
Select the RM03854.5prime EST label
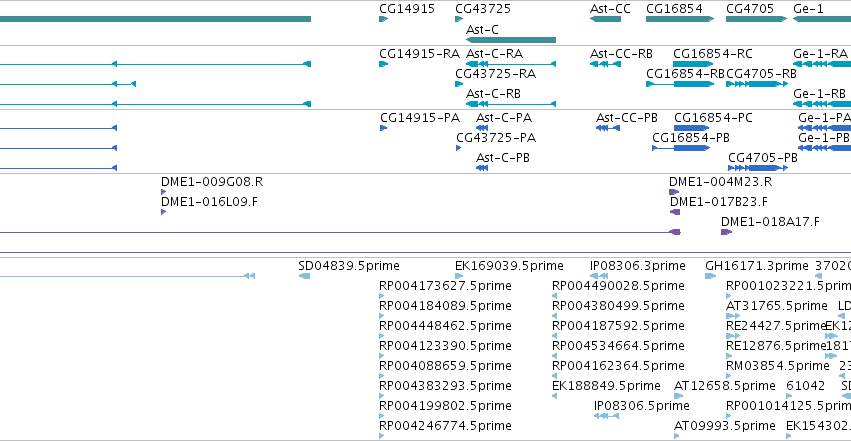tap(778, 367)
